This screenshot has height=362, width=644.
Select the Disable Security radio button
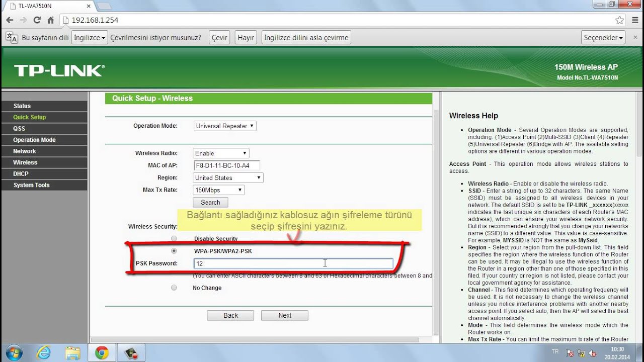[174, 238]
